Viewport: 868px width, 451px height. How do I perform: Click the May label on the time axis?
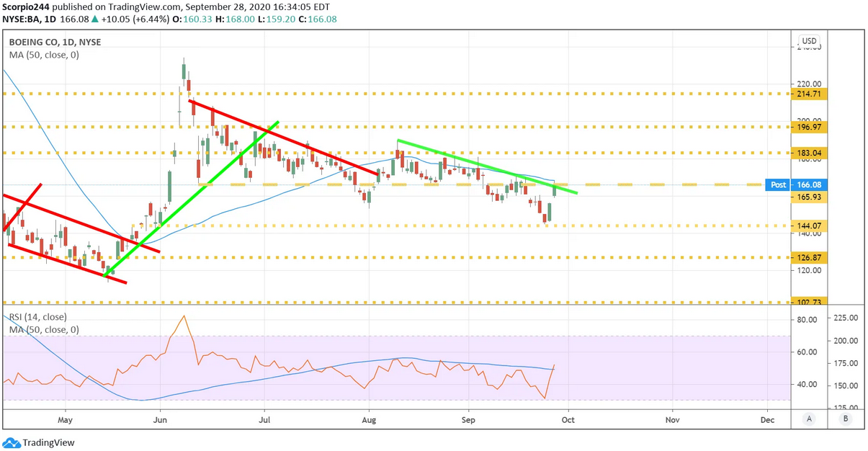tap(66, 419)
